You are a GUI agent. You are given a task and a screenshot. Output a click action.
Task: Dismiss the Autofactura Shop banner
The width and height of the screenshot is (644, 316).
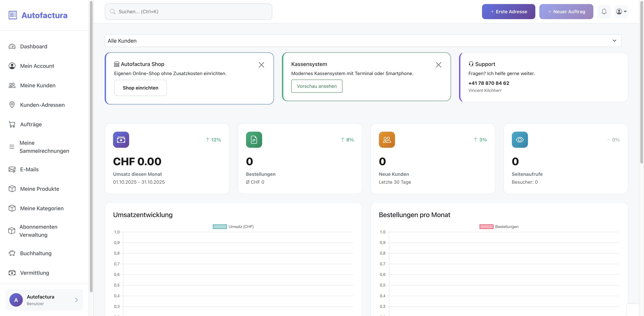pyautogui.click(x=261, y=65)
